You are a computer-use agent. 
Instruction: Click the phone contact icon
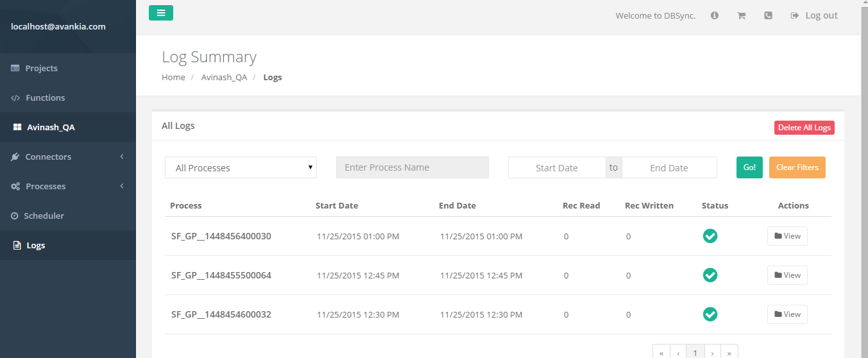coord(768,15)
